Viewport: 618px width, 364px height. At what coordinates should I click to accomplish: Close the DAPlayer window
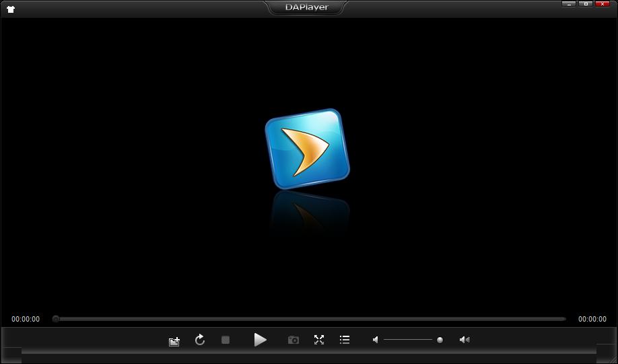click(603, 4)
